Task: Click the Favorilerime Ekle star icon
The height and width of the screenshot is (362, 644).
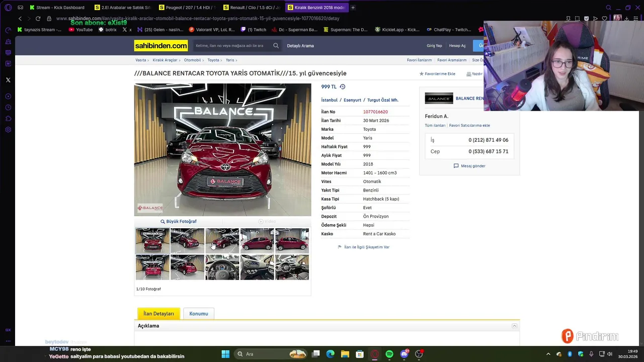Action: pyautogui.click(x=422, y=74)
